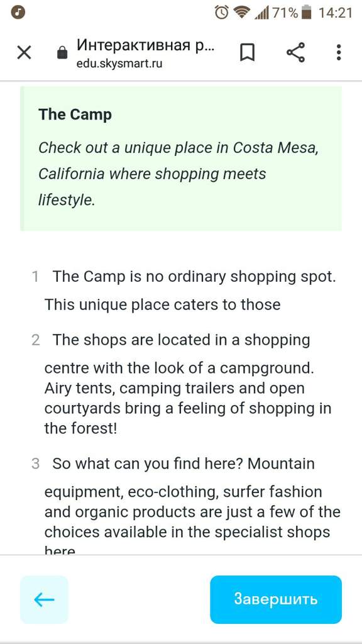The width and height of the screenshot is (362, 644).
Task: Tap the Wi-Fi status icon
Action: coord(243,13)
